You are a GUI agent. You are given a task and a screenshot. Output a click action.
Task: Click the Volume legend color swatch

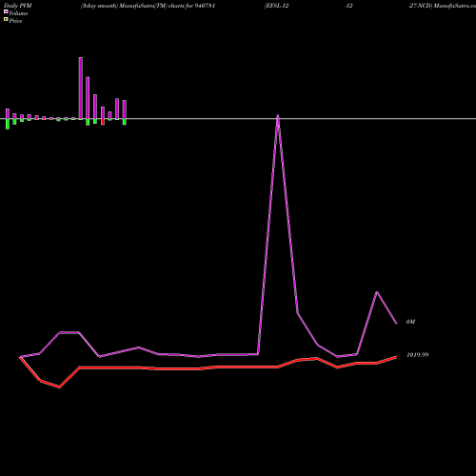coord(6,11)
